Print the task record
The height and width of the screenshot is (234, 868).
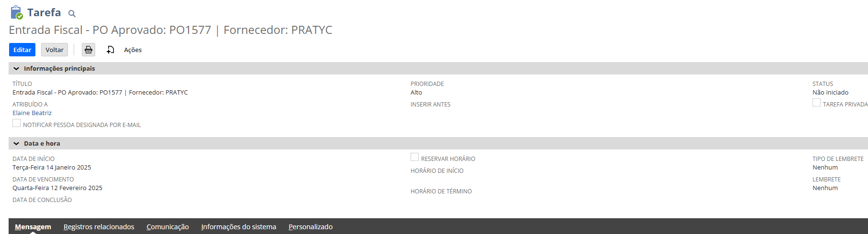89,50
